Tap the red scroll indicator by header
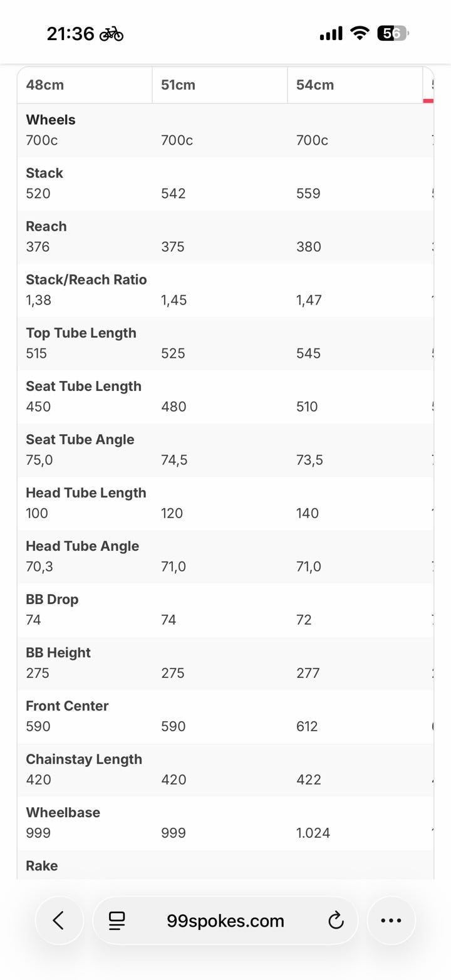This screenshot has width=451, height=980. [428, 101]
